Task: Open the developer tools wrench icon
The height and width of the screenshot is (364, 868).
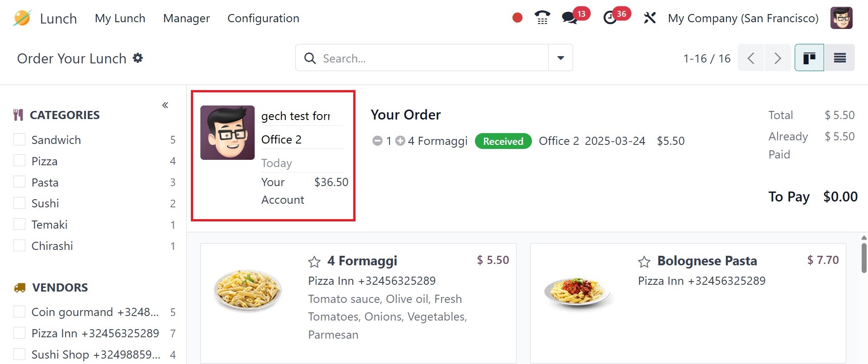Action: pyautogui.click(x=650, y=18)
